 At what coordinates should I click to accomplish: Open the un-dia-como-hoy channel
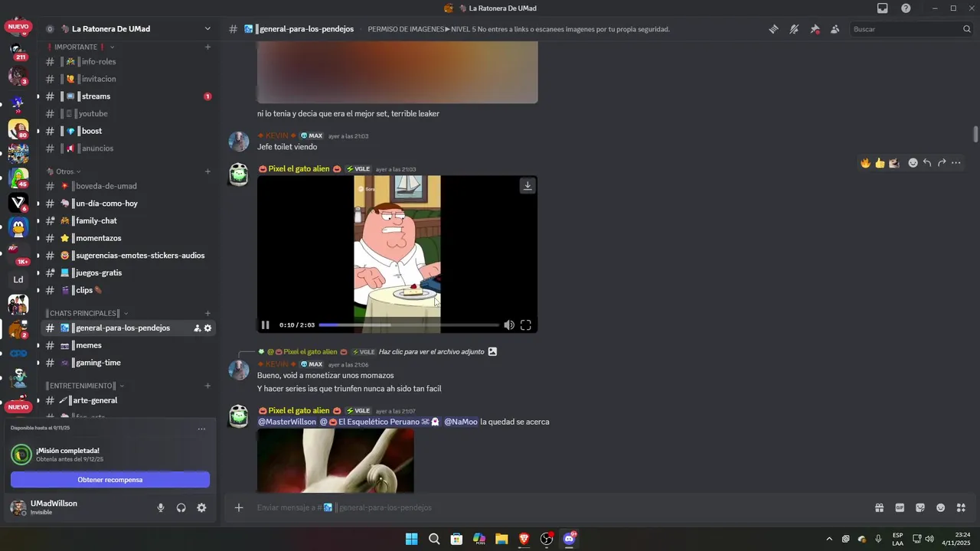[x=128, y=204]
